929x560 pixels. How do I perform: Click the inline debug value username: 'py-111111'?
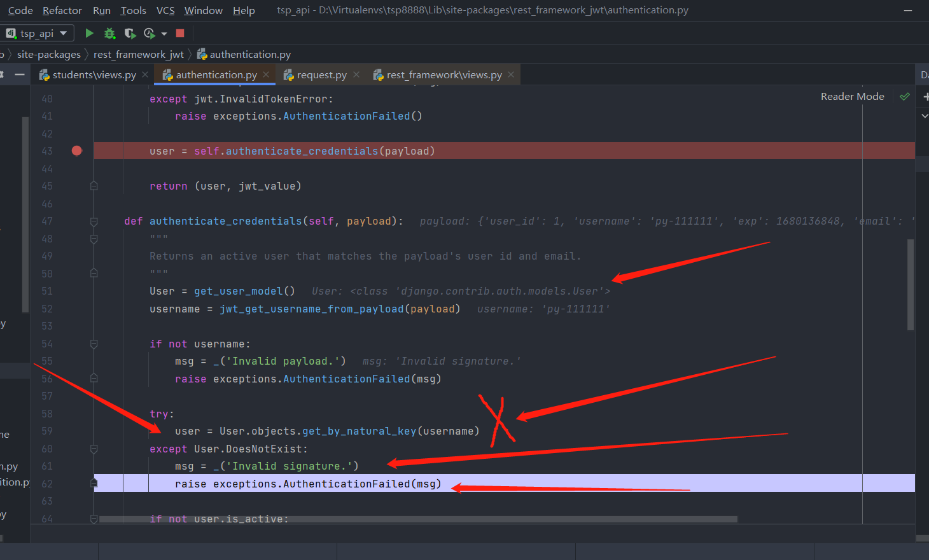[x=544, y=309]
